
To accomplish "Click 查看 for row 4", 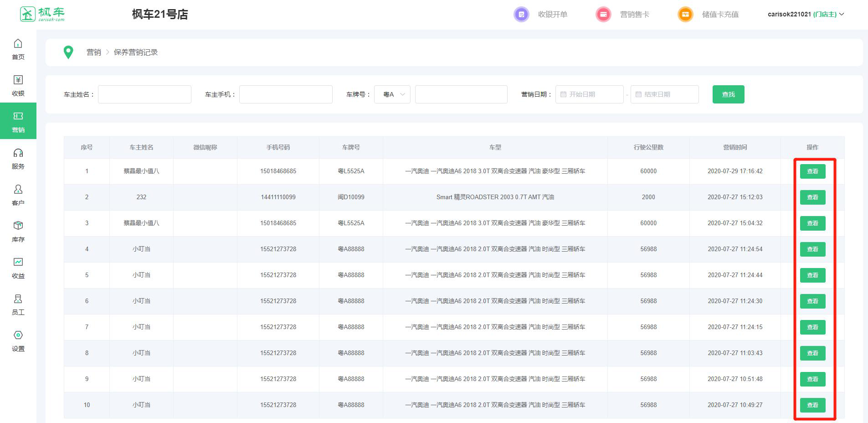I will 812,249.
